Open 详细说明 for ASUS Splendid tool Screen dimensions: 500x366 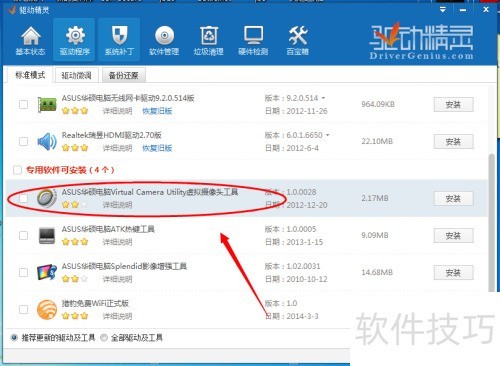click(x=117, y=279)
